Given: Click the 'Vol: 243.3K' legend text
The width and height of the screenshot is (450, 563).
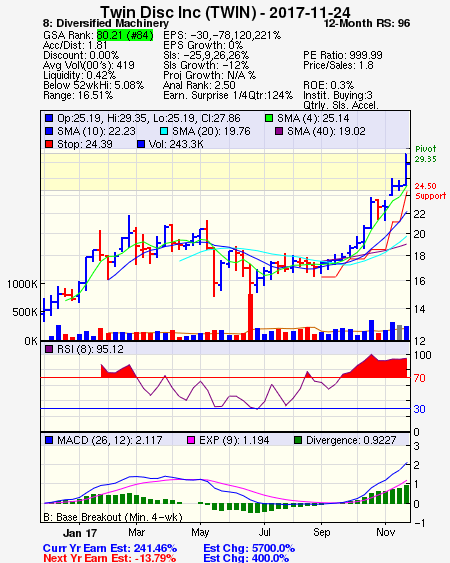Looking at the screenshot, I should click(176, 144).
